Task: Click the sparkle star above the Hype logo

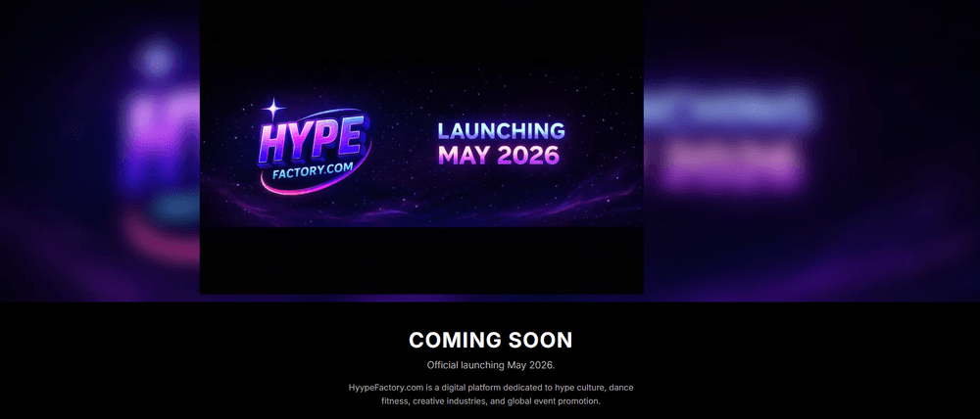Action: click(273, 110)
